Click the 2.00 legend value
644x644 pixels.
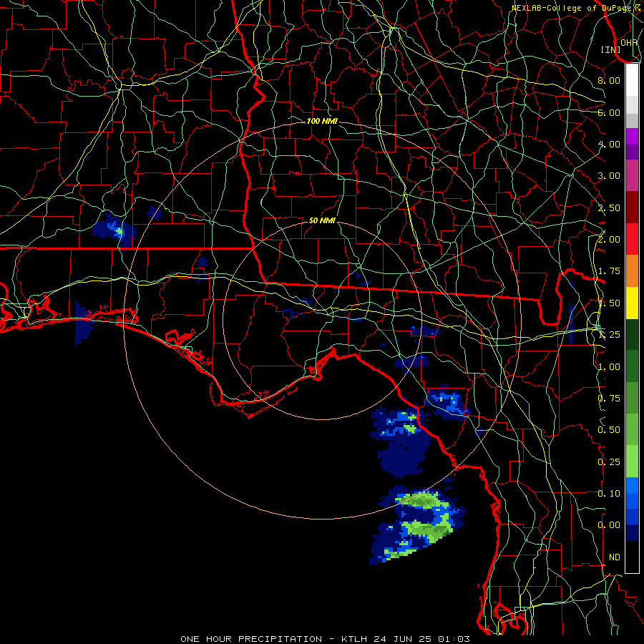tap(609, 240)
